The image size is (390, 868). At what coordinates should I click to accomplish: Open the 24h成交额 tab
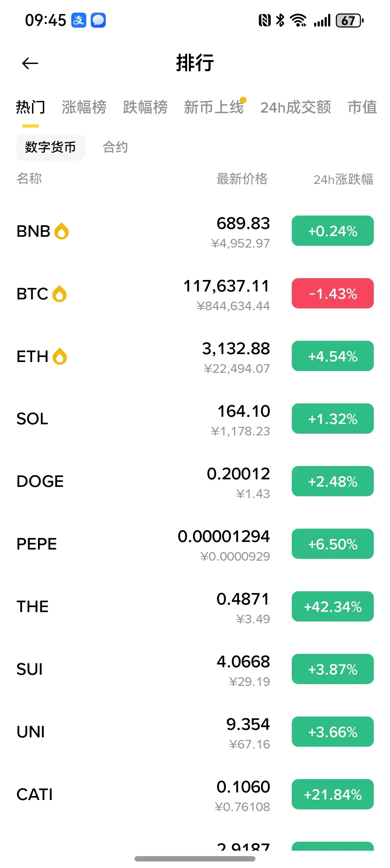tap(296, 107)
